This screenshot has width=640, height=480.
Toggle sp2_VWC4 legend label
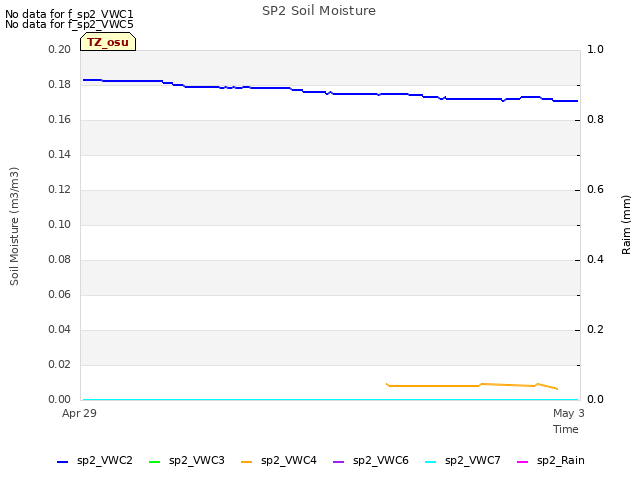click(x=289, y=460)
